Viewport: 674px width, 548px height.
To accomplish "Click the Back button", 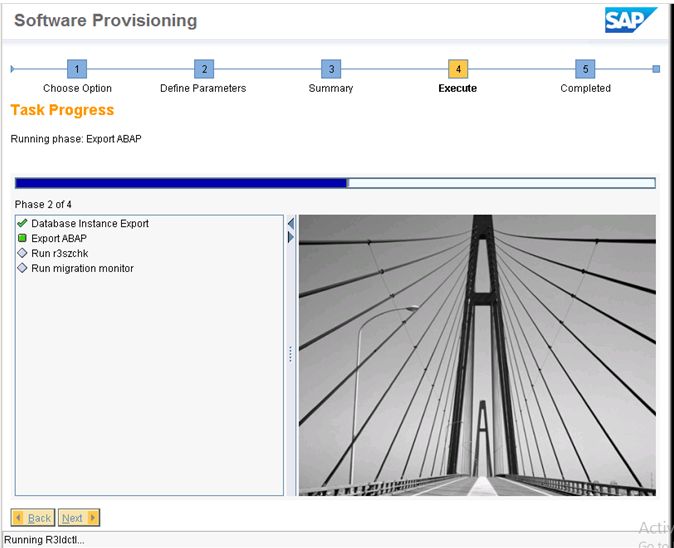I will (x=33, y=517).
